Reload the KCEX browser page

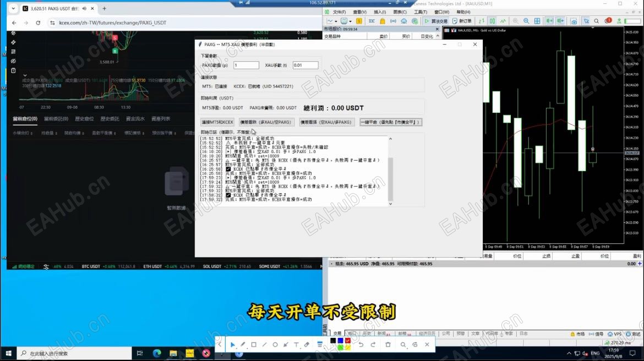(38, 23)
